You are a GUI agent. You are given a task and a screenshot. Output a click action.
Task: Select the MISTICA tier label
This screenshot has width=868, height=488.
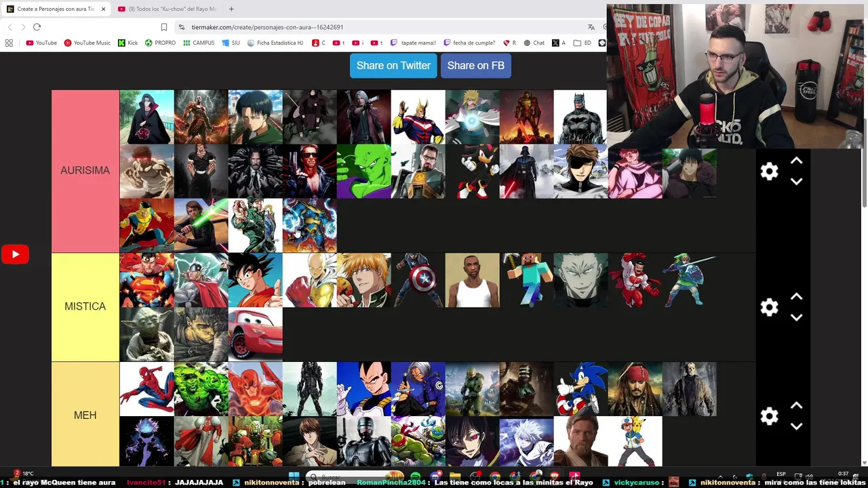(85, 306)
